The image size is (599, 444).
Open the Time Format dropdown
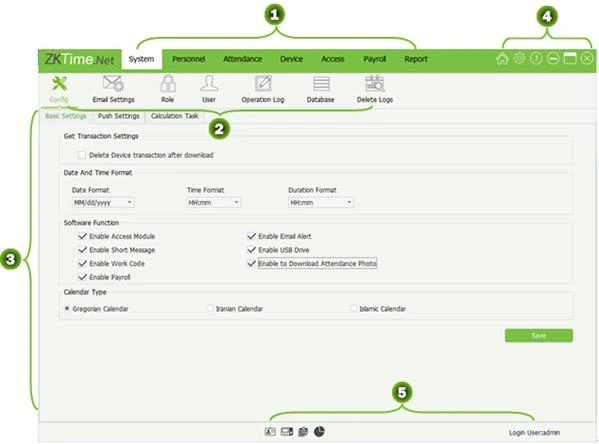[x=214, y=203]
